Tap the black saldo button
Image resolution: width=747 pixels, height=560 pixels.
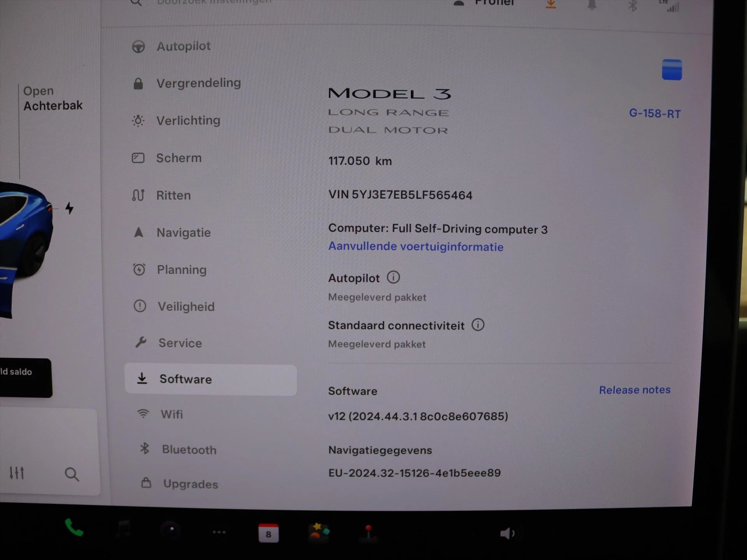click(x=26, y=378)
